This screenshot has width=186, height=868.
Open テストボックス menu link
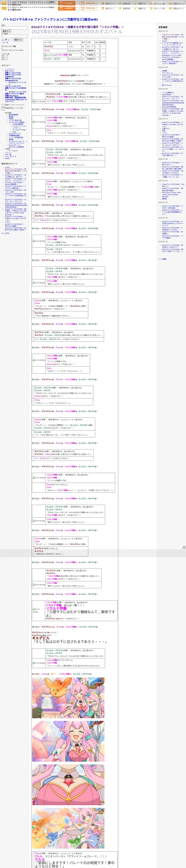pos(10,157)
